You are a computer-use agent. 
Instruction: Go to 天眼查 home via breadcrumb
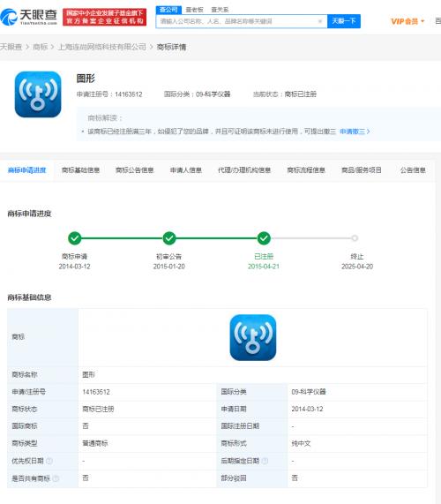click(x=11, y=47)
